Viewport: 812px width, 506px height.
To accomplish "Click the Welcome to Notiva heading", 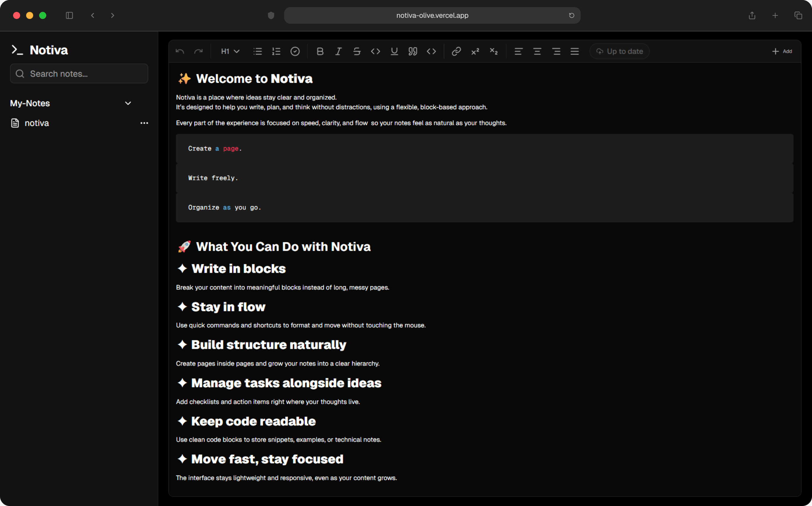I will 245,79.
